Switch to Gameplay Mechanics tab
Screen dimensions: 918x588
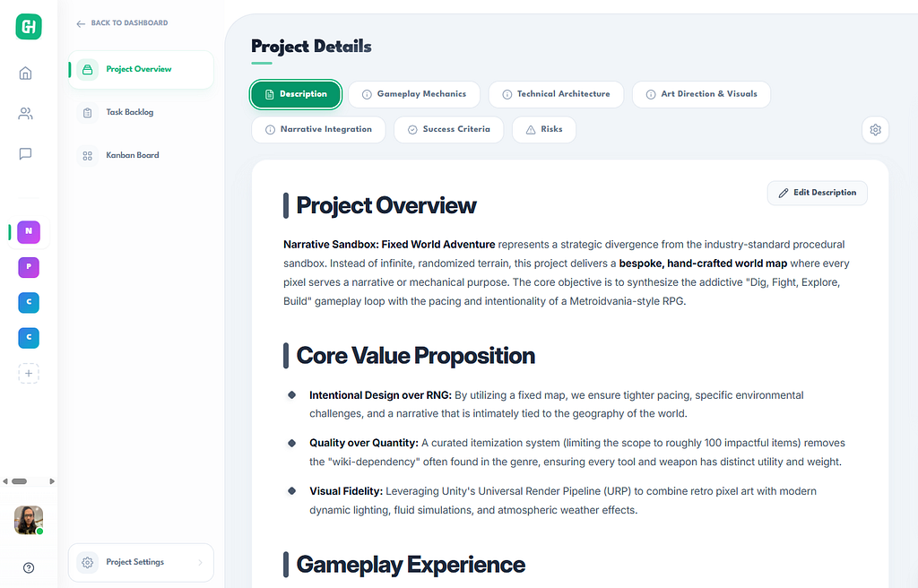(x=414, y=94)
